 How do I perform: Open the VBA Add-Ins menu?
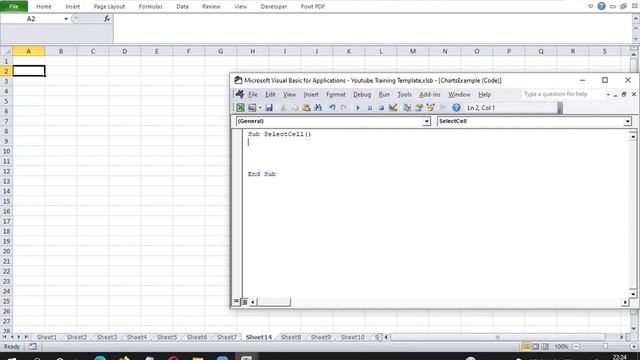[x=430, y=94]
